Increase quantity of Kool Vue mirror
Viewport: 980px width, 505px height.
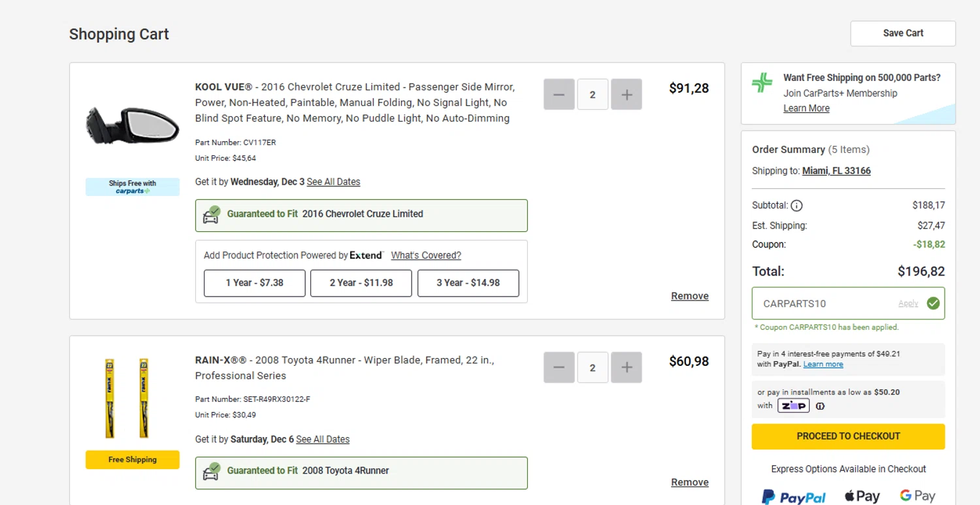click(x=627, y=95)
